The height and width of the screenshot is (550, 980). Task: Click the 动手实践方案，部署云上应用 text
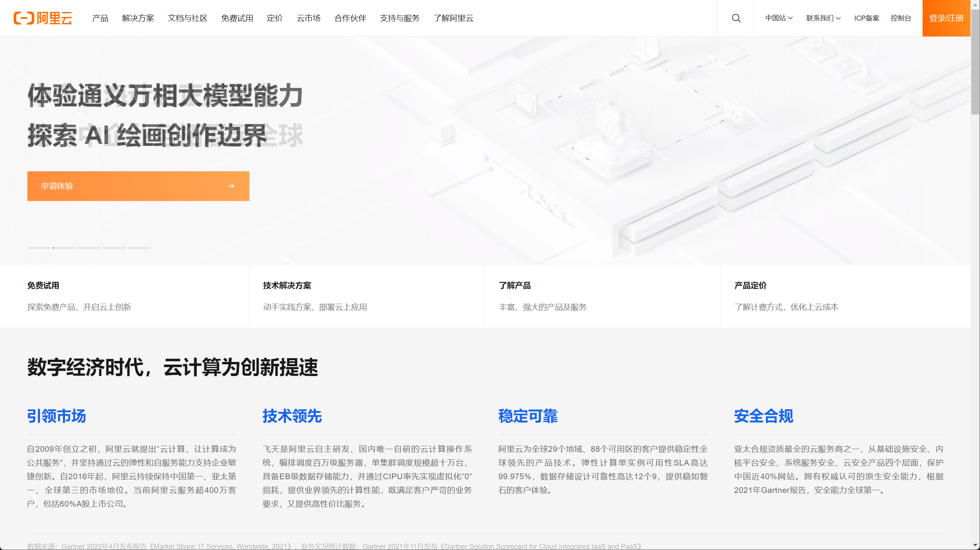(315, 307)
